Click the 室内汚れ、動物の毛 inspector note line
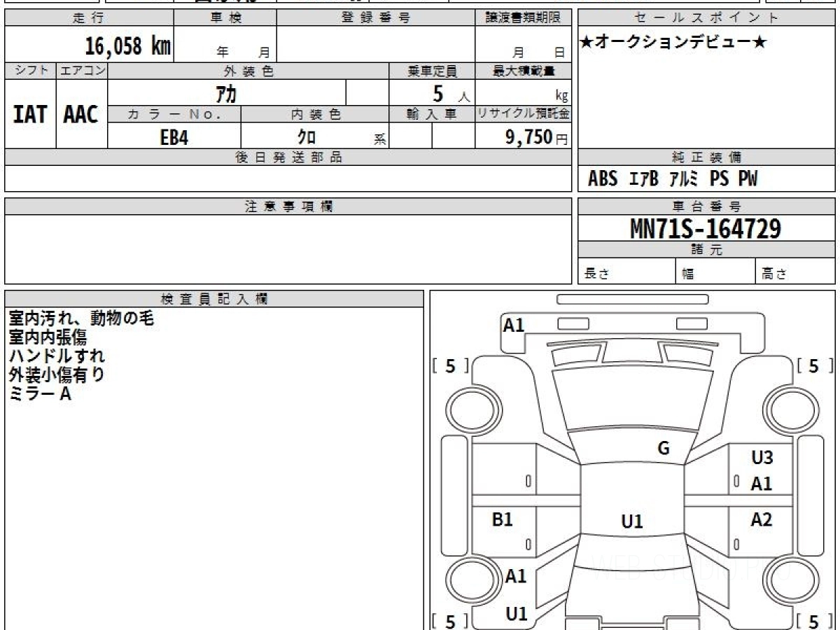The height and width of the screenshot is (630, 840). coord(80,318)
